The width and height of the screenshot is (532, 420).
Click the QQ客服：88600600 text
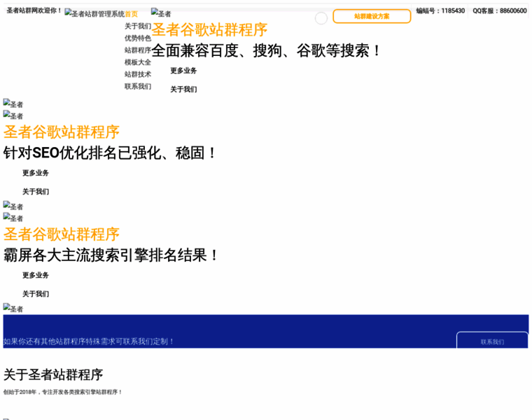(x=500, y=11)
